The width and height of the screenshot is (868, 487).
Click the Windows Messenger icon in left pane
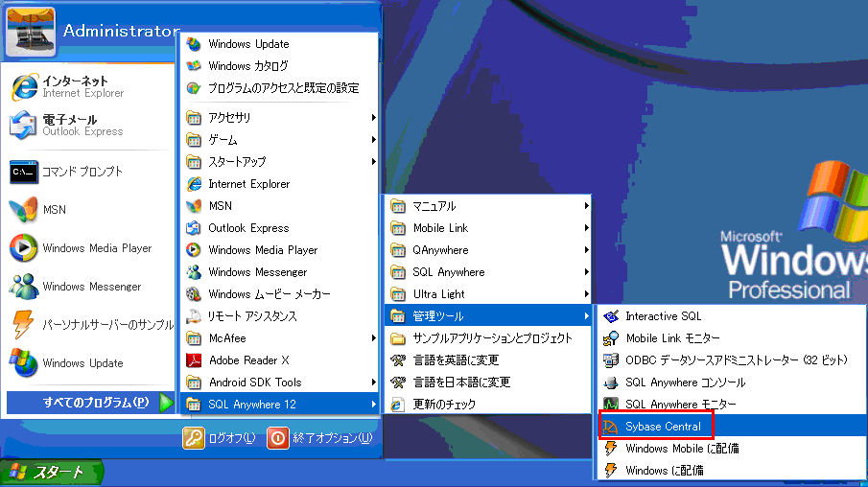click(x=23, y=287)
